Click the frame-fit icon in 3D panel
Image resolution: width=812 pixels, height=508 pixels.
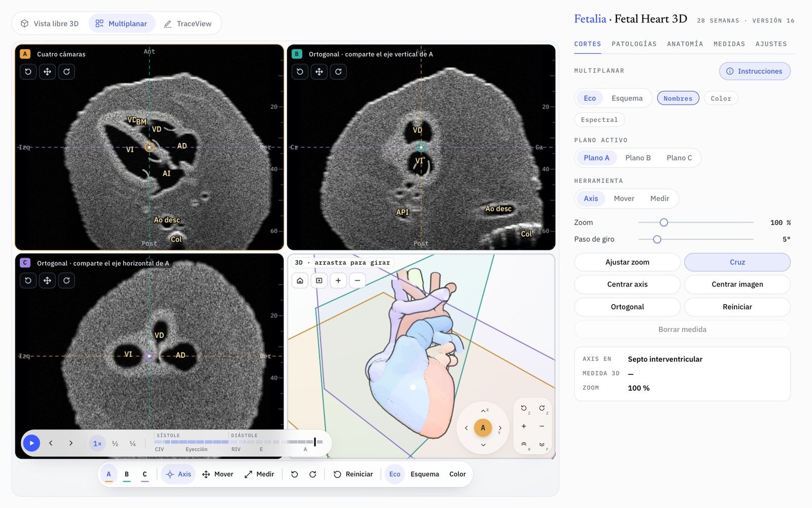pos(319,280)
